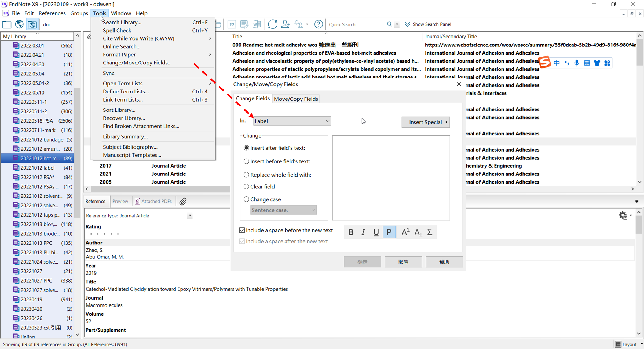The width and height of the screenshot is (644, 349).
Task: Uncheck Include a space before new text
Action: click(242, 230)
